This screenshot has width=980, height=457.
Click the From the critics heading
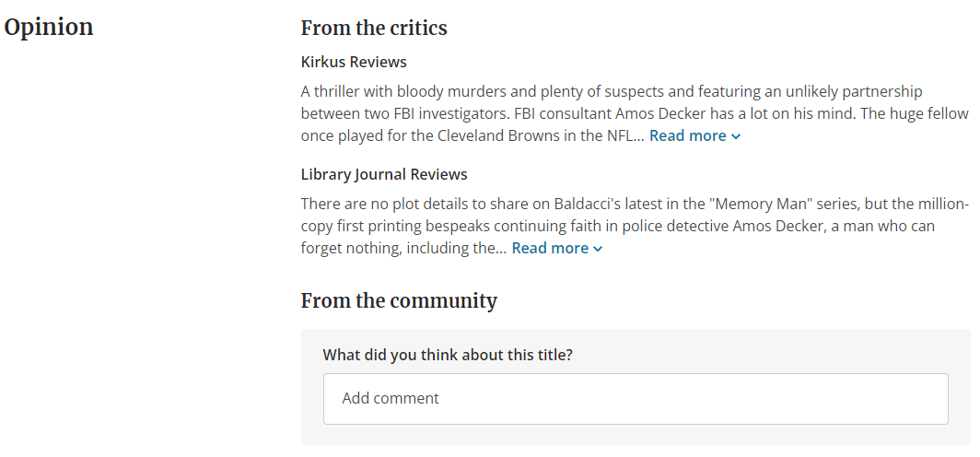point(374,29)
